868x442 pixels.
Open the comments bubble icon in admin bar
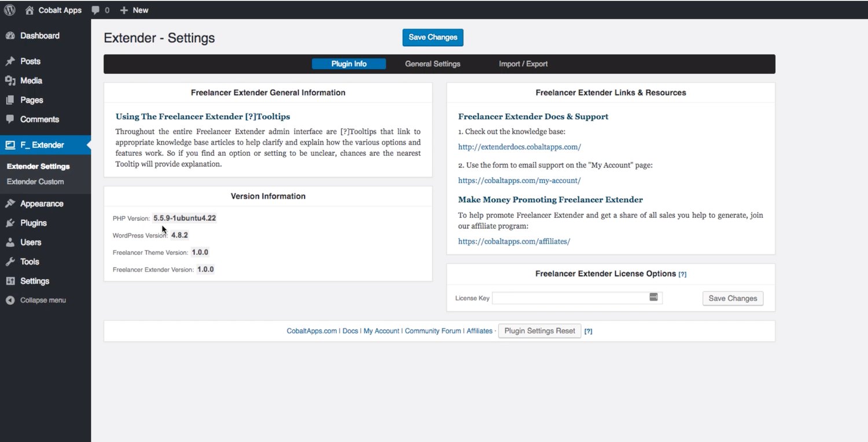click(95, 10)
